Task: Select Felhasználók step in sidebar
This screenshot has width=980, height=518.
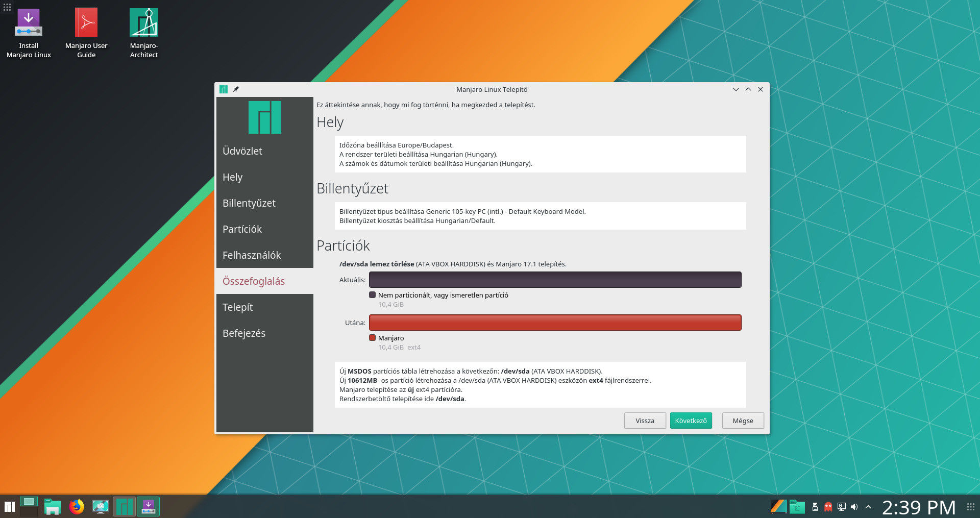Action: point(264,255)
